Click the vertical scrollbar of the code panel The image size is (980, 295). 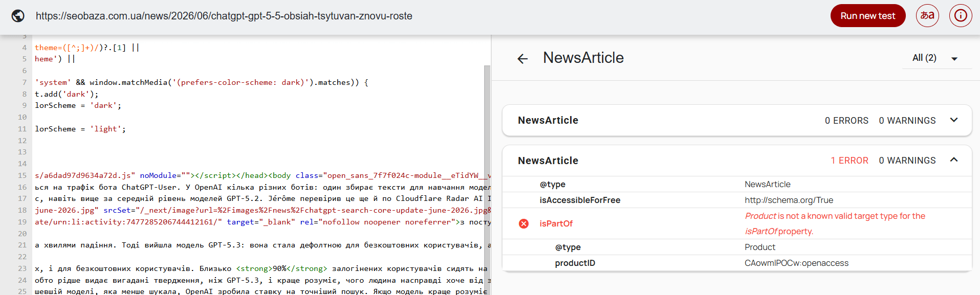(487, 179)
